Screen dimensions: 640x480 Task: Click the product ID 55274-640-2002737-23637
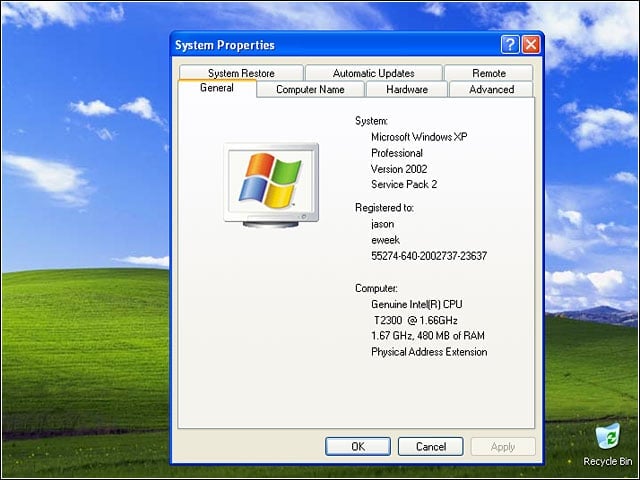[x=429, y=256]
